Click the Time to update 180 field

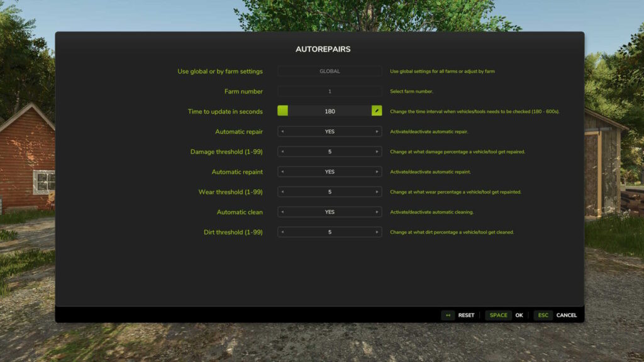coord(330,111)
